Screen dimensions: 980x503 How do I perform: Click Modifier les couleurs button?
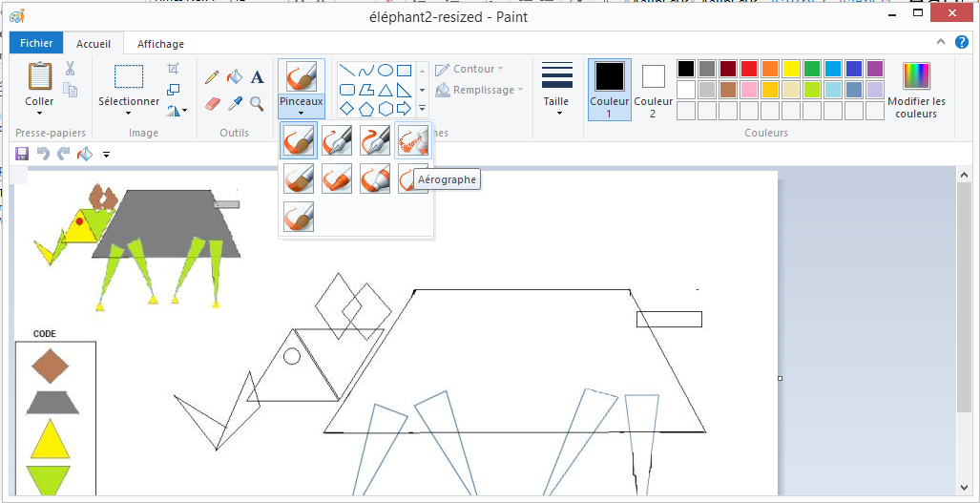(916, 89)
